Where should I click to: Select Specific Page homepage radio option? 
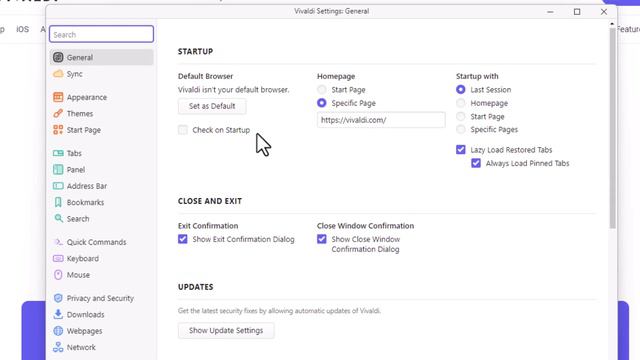tap(322, 103)
